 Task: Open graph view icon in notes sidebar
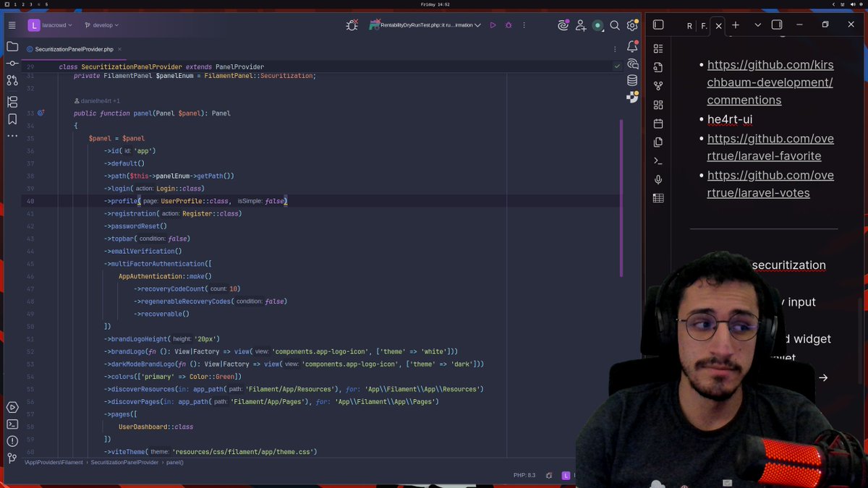(658, 86)
